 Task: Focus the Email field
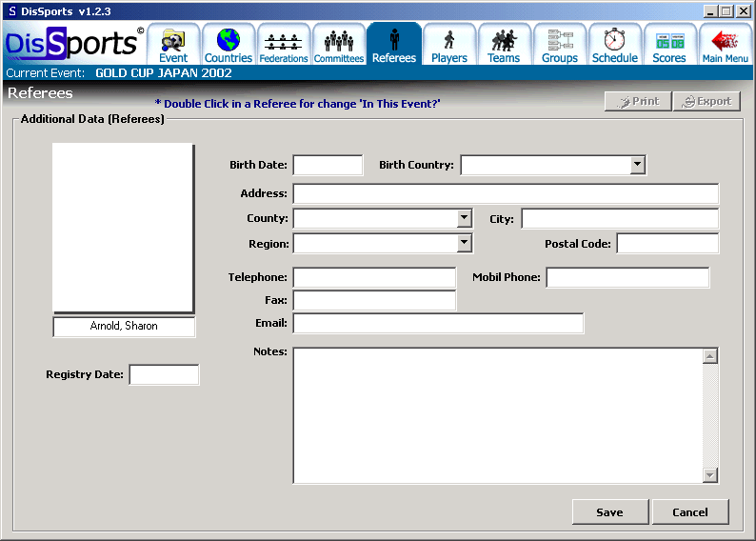438,324
